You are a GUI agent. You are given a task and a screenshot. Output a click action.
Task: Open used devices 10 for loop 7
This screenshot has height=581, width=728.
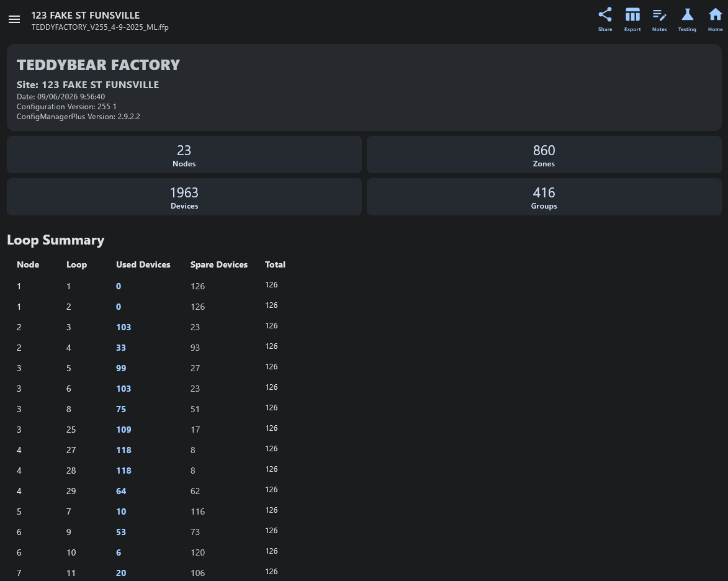tap(121, 511)
